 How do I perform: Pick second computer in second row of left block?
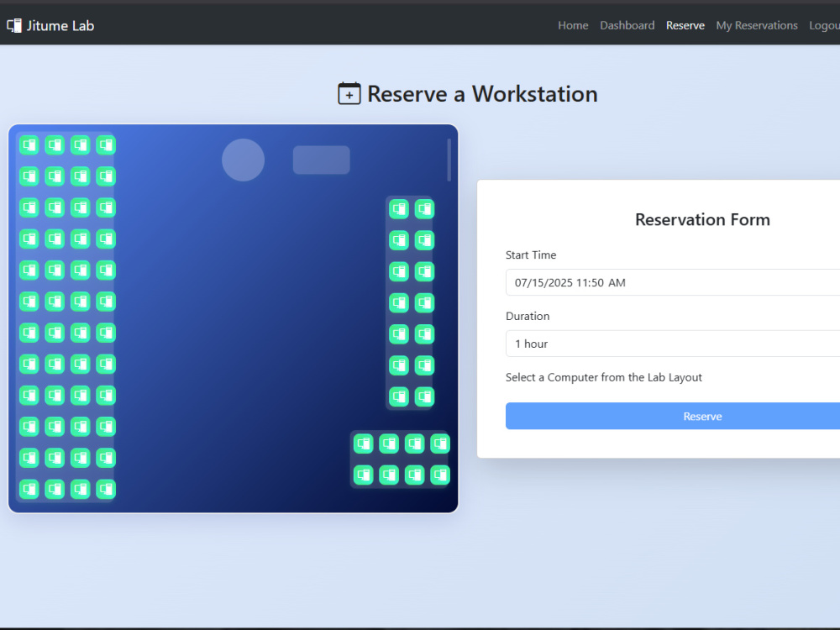(55, 176)
